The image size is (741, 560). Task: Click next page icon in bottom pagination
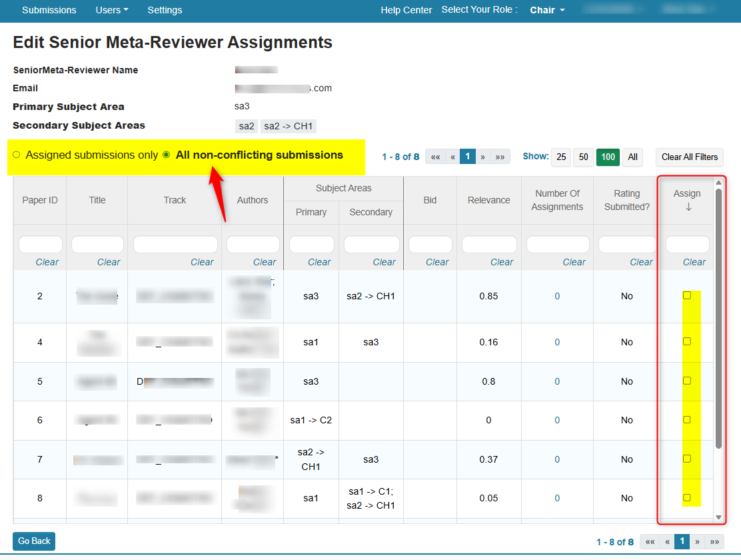point(697,541)
